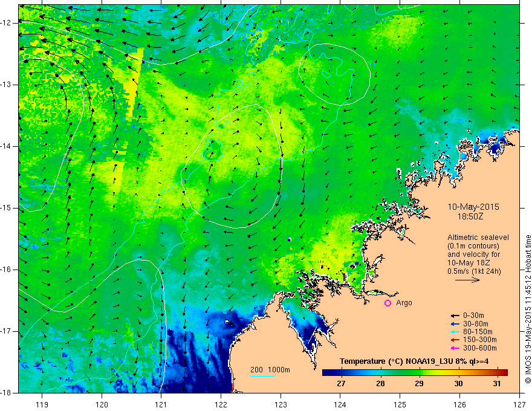This screenshot has height=411, width=532.
Task: Click the "18:50Z" time text
Action: click(470, 216)
